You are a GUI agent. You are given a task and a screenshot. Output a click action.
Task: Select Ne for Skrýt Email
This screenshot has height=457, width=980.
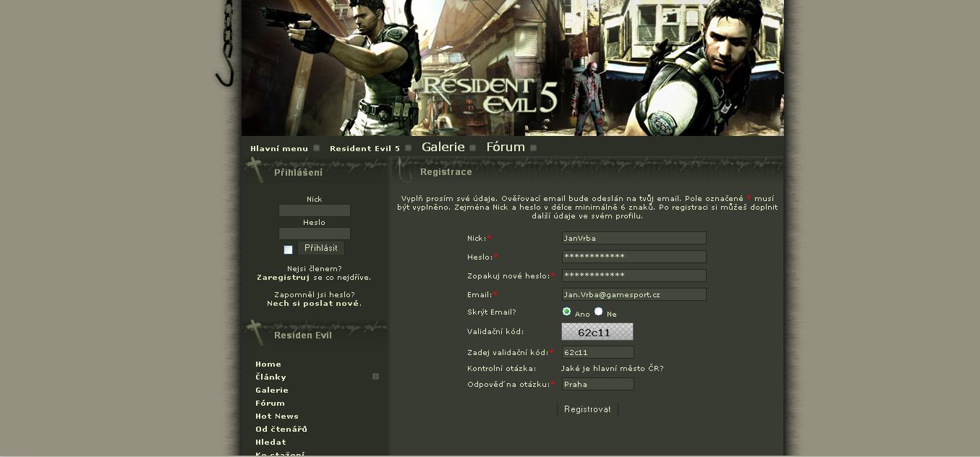[599, 312]
